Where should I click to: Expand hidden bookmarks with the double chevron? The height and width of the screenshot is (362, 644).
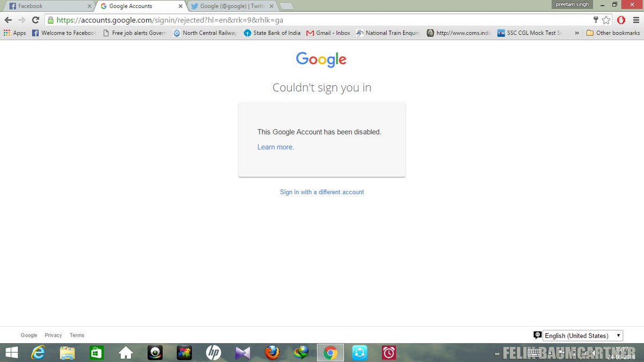coord(576,33)
